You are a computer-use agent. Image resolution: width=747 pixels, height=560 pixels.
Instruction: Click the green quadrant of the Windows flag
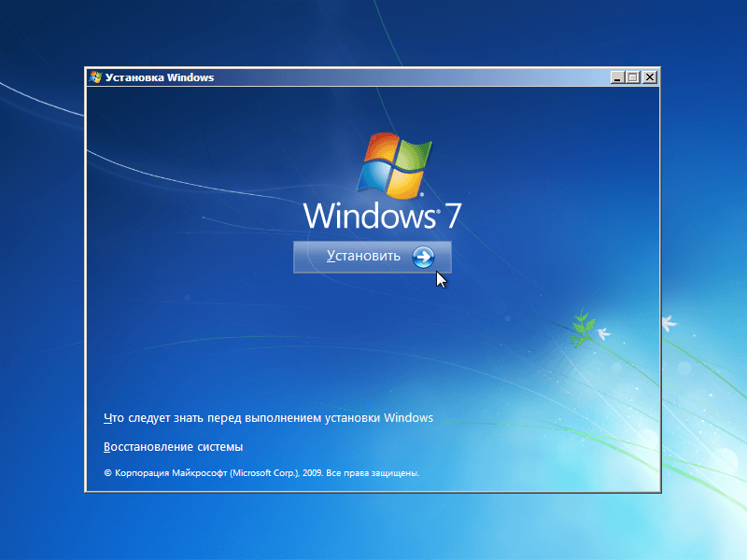413,155
